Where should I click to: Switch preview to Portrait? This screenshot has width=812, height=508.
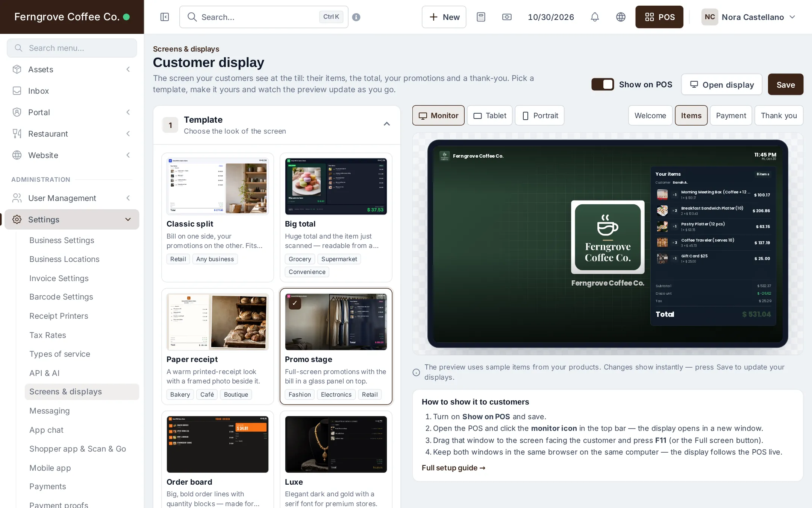[539, 116]
